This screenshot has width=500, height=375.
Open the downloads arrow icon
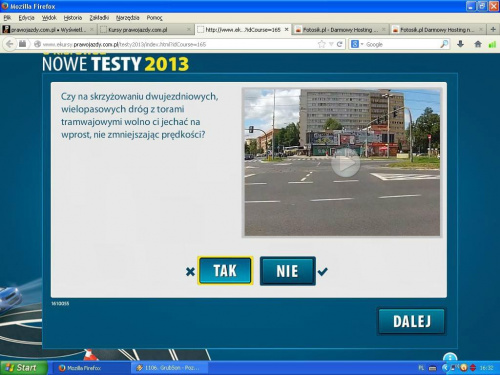tap(460, 44)
